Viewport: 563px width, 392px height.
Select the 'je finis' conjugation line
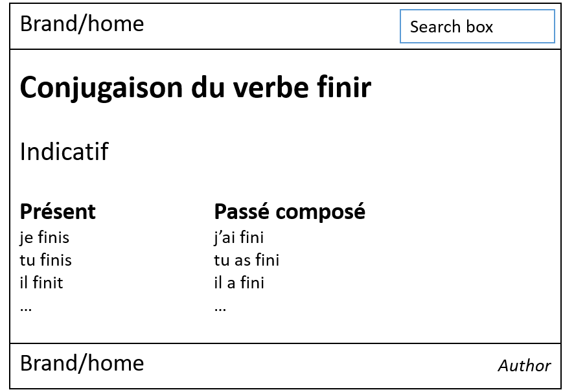coord(45,238)
